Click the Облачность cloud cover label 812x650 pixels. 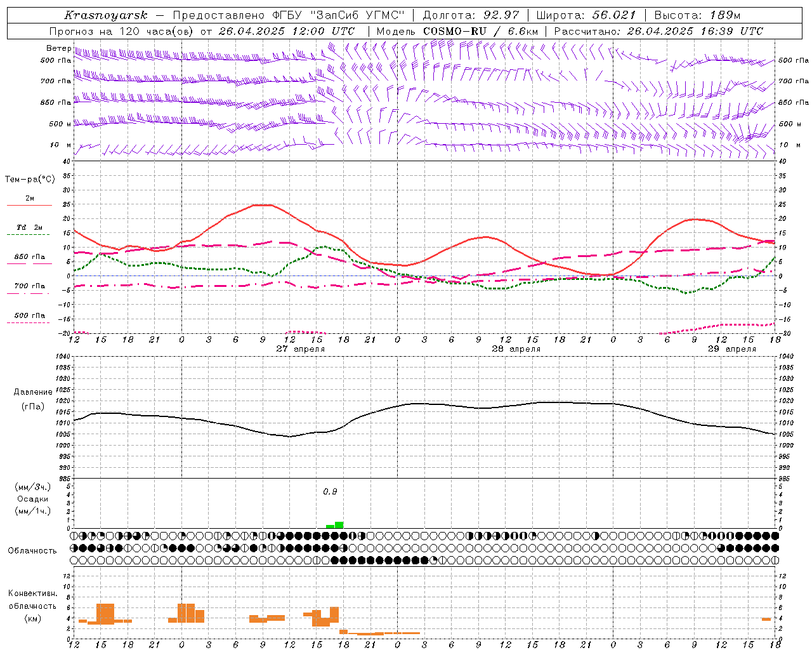(32, 550)
